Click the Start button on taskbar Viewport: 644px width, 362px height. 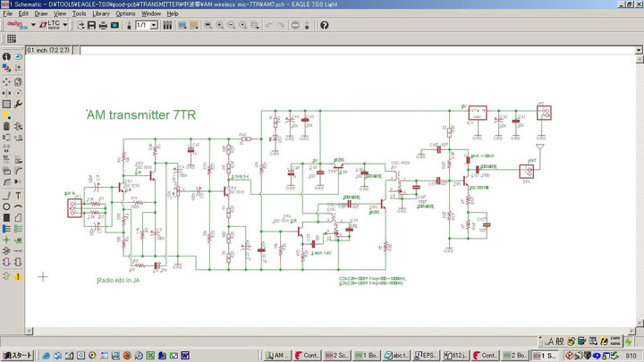tap(17, 356)
